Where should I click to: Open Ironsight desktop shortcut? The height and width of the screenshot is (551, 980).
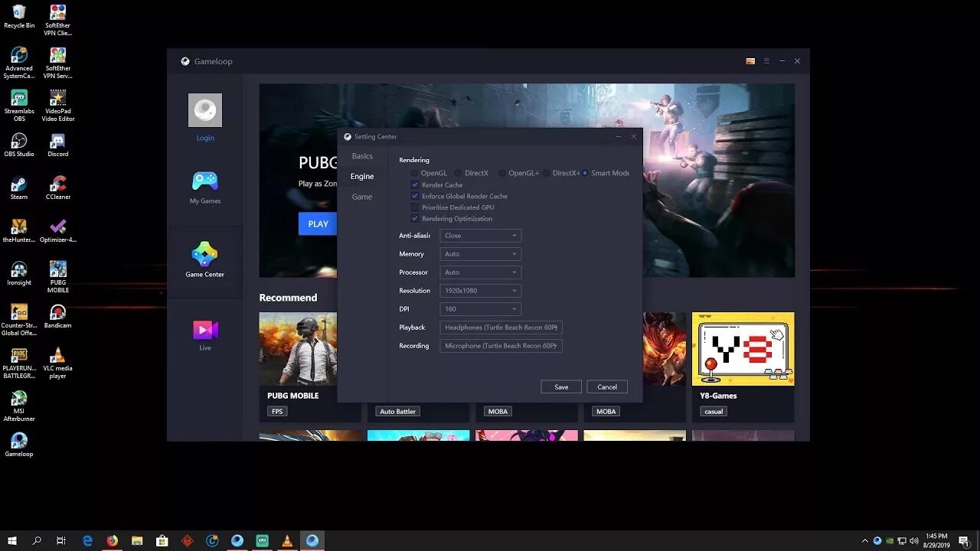19,273
